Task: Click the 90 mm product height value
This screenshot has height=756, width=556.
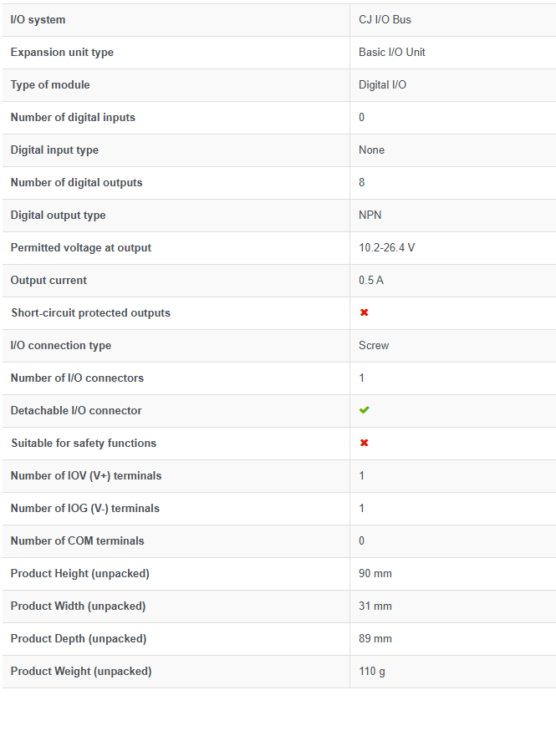Action: click(x=375, y=574)
